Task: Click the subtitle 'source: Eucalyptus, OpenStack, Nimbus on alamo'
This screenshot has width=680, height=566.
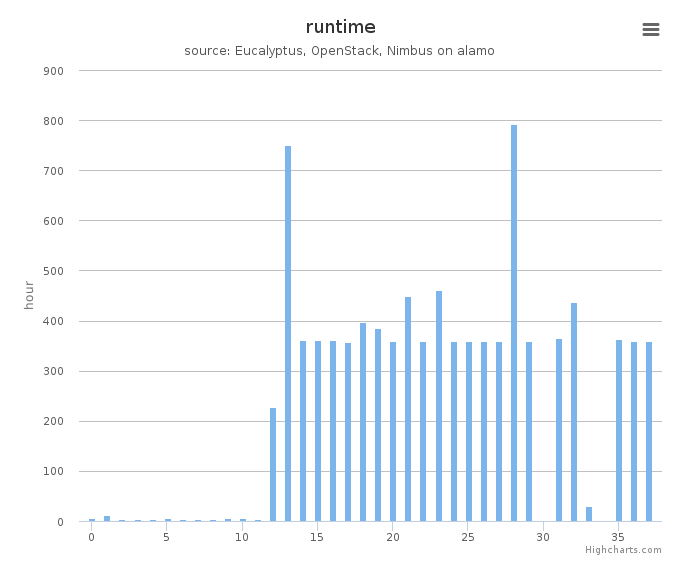Action: (339, 51)
